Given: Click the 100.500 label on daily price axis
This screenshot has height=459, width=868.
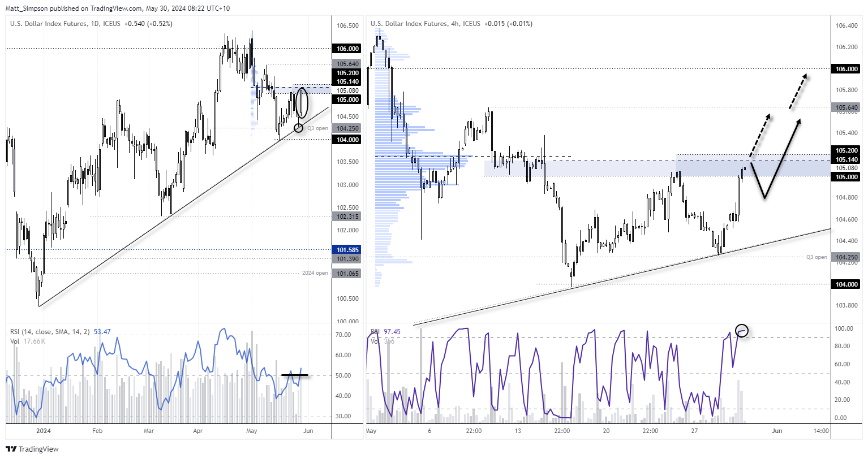Looking at the screenshot, I should coord(347,298).
